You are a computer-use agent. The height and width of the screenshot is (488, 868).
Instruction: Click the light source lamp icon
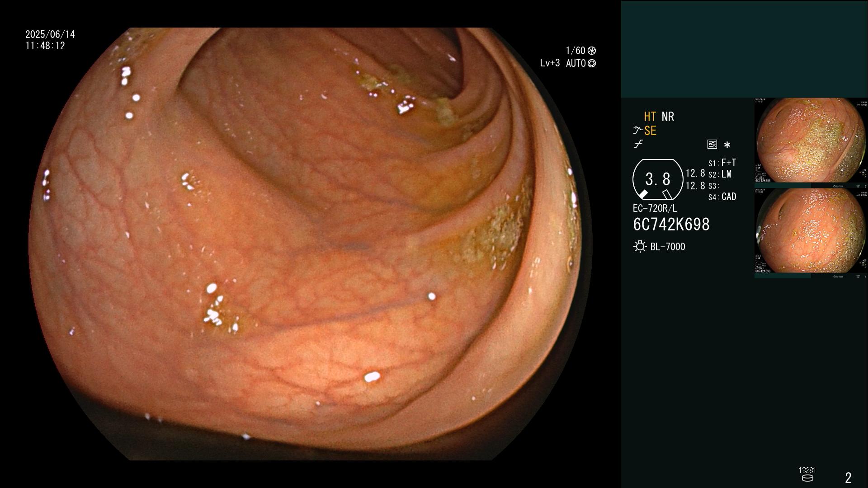(x=640, y=247)
